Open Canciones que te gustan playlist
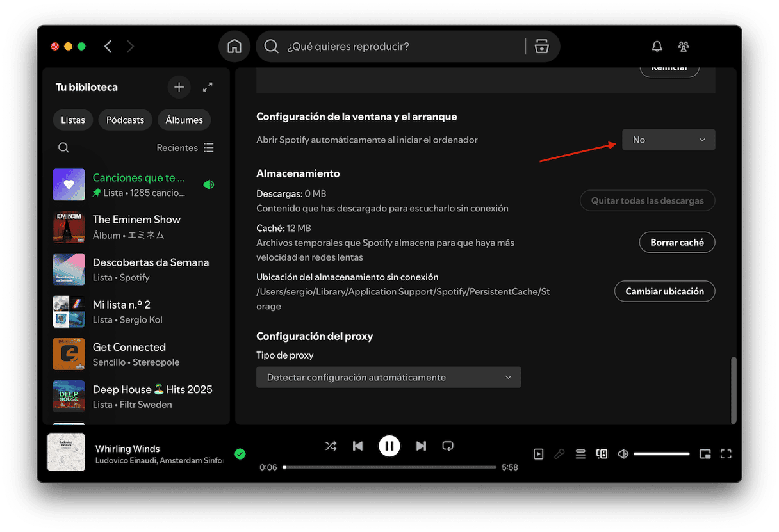779x532 pixels. [x=136, y=184]
